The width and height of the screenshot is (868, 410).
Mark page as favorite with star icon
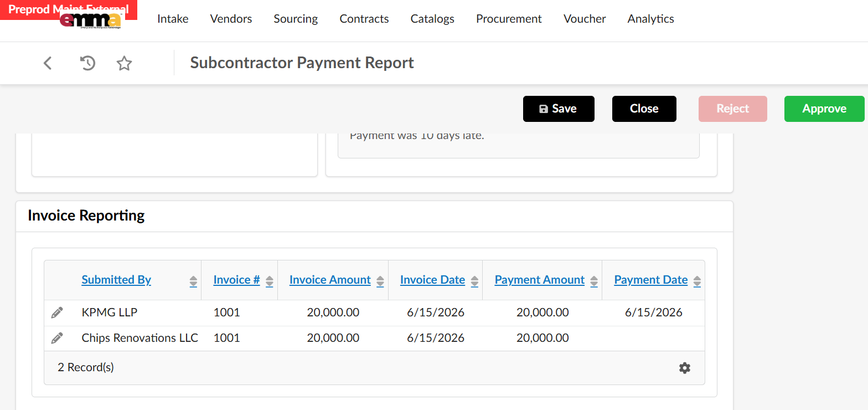(x=124, y=63)
